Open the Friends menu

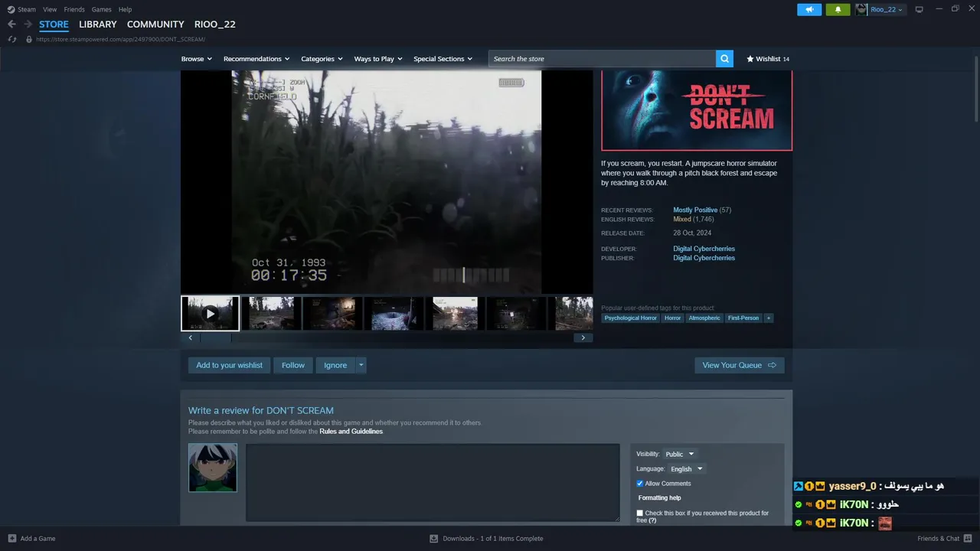pos(74,9)
